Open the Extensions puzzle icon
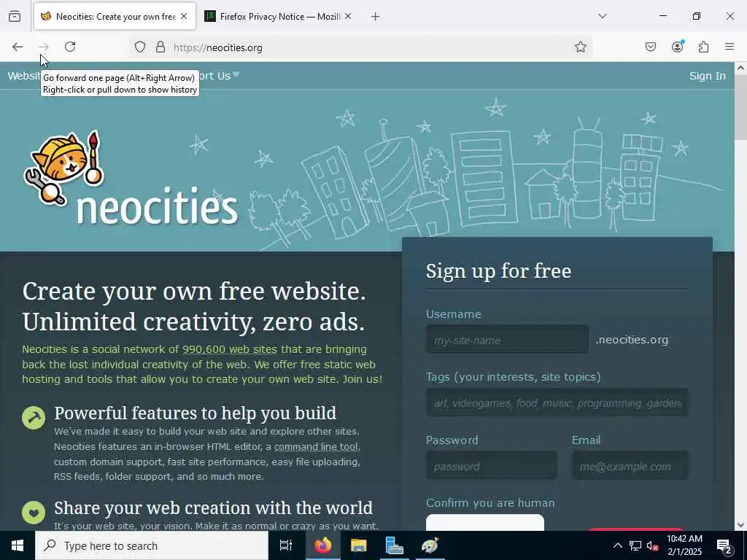 pyautogui.click(x=704, y=47)
